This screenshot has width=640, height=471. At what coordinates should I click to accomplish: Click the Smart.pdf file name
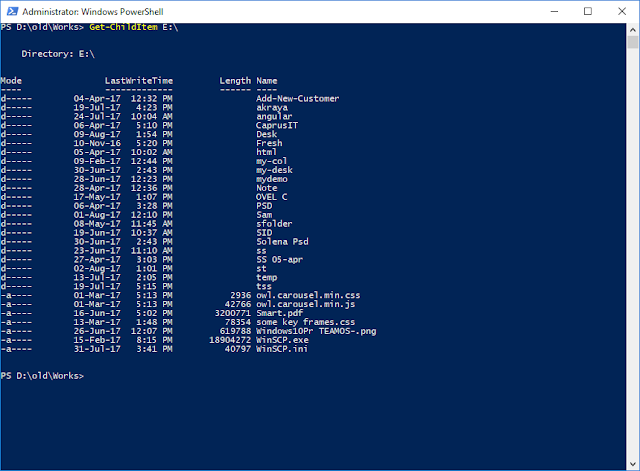[278, 313]
